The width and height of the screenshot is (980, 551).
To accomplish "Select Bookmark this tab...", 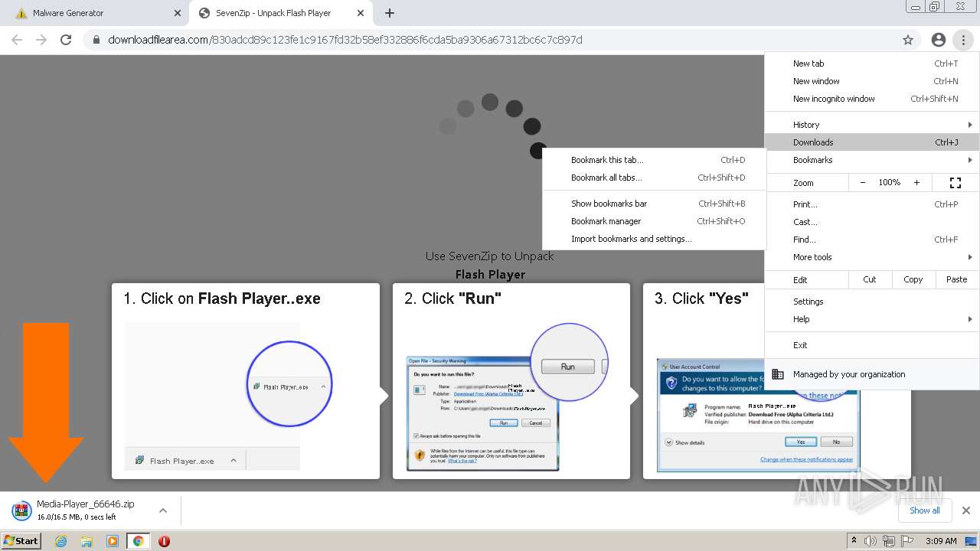I will (x=654, y=160).
